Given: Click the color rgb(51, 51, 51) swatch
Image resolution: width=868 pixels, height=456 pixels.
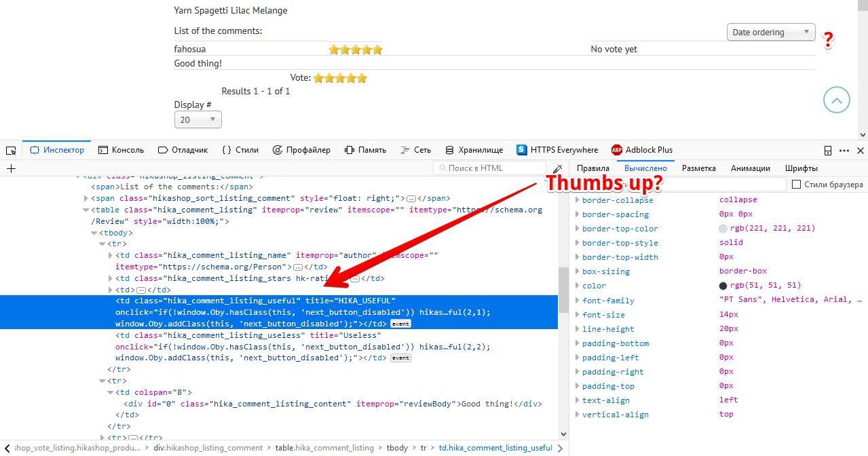Looking at the screenshot, I should 723,286.
